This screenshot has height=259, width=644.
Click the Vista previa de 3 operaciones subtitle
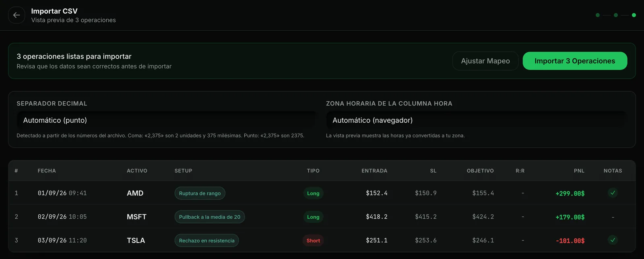click(74, 20)
